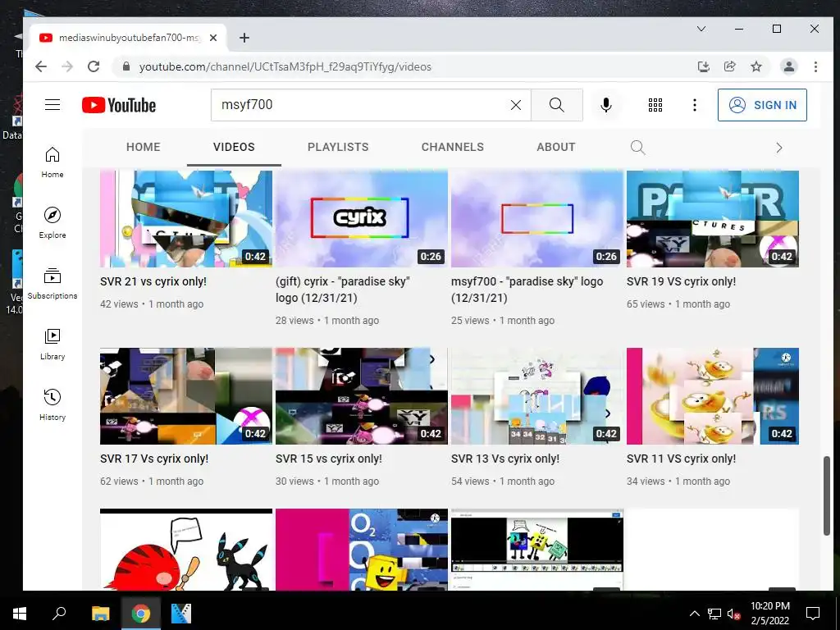This screenshot has width=840, height=630.
Task: Share this page icon
Action: click(x=729, y=66)
